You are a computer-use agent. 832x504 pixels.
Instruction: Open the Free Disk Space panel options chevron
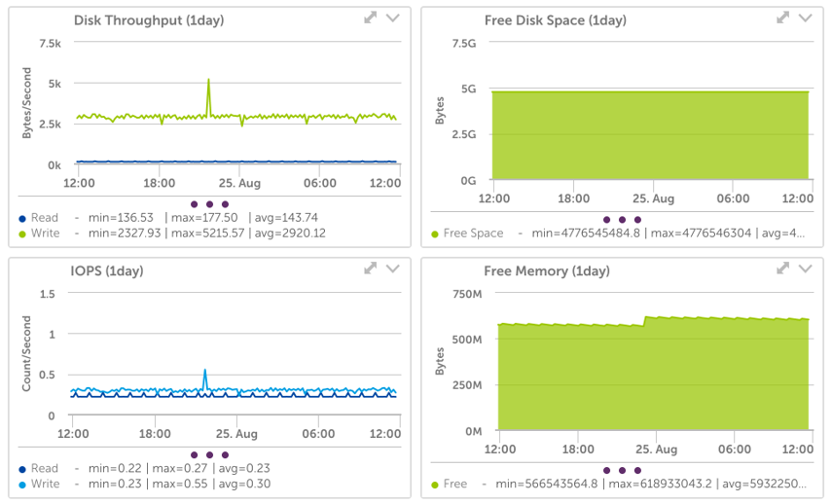(806, 18)
